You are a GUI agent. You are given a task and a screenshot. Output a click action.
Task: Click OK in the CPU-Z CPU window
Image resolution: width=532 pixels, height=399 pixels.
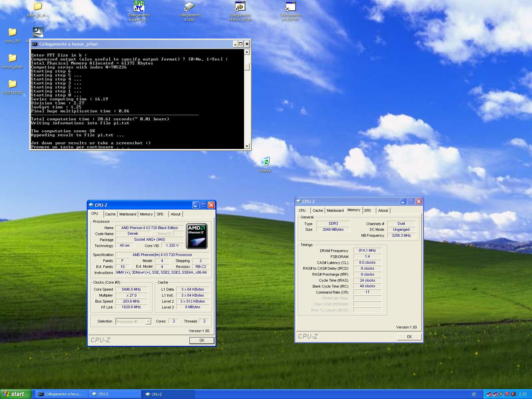click(x=202, y=340)
